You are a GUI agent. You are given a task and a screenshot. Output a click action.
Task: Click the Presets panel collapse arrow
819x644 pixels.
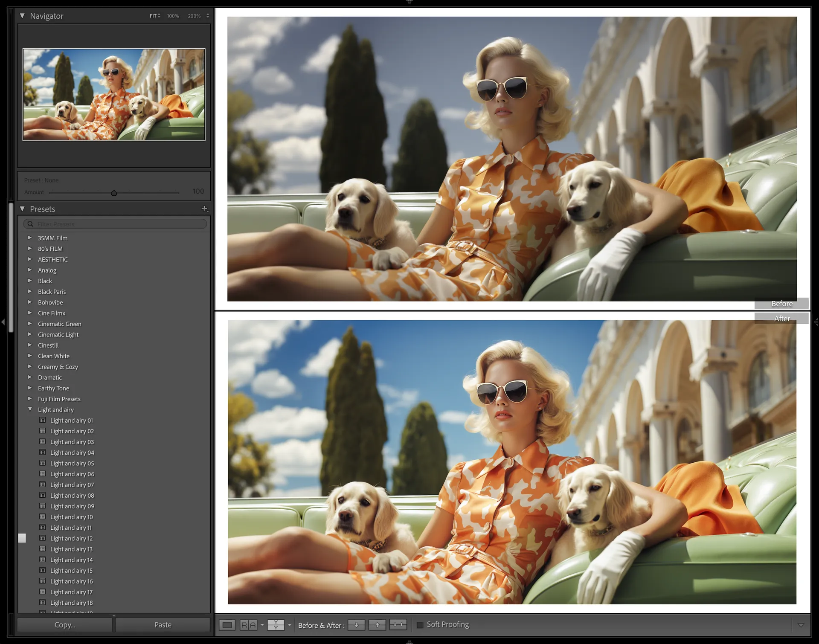click(x=25, y=208)
